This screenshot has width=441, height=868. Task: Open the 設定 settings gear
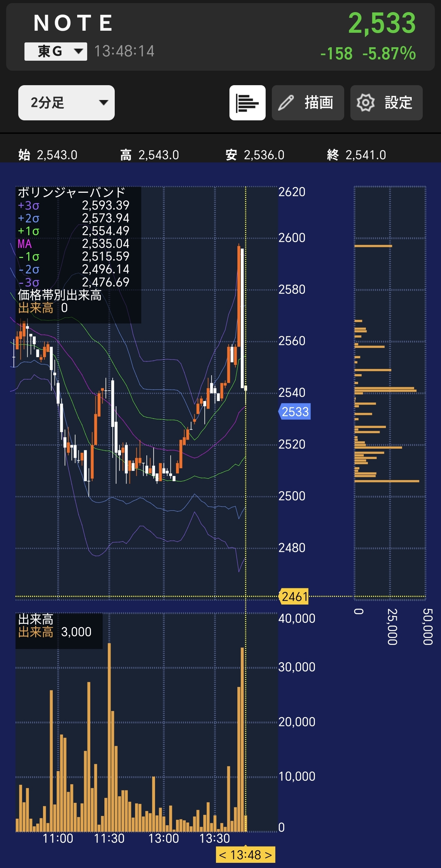point(386,103)
